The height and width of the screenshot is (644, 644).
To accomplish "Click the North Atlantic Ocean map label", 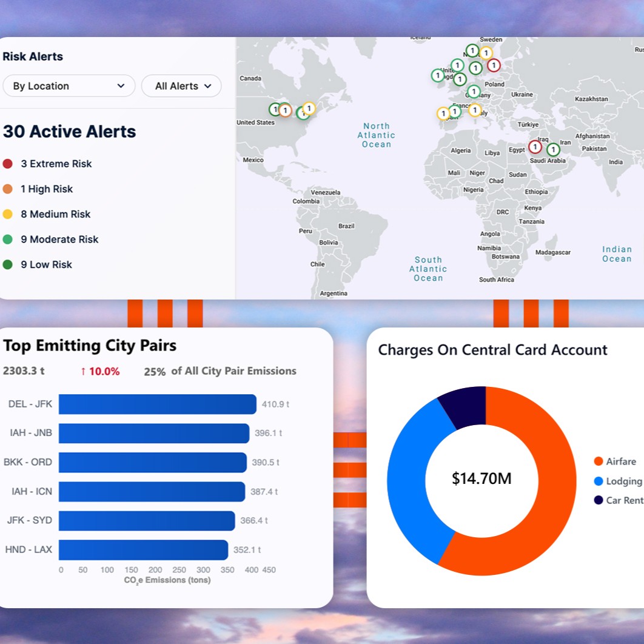I will click(376, 135).
